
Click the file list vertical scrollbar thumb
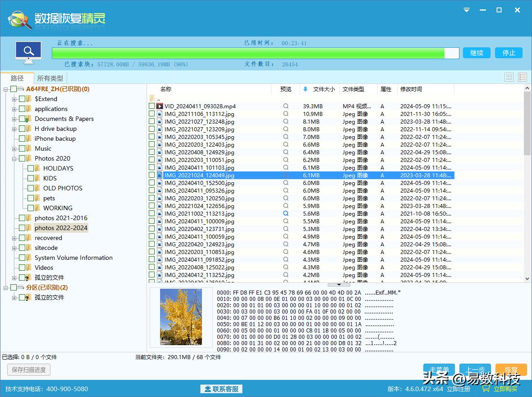tap(527, 123)
